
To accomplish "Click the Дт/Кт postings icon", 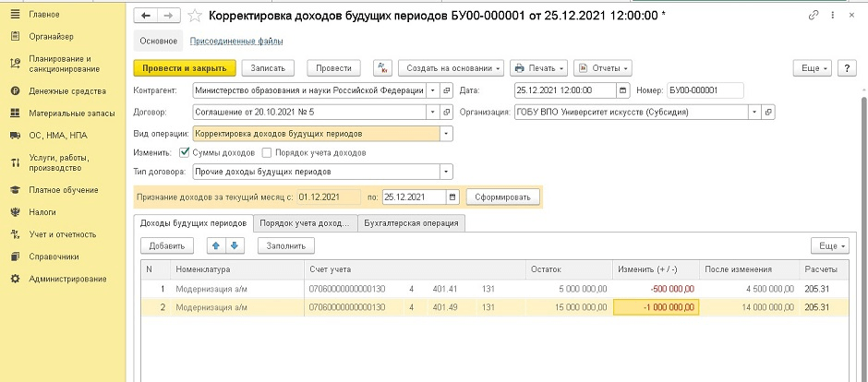I will 382,68.
